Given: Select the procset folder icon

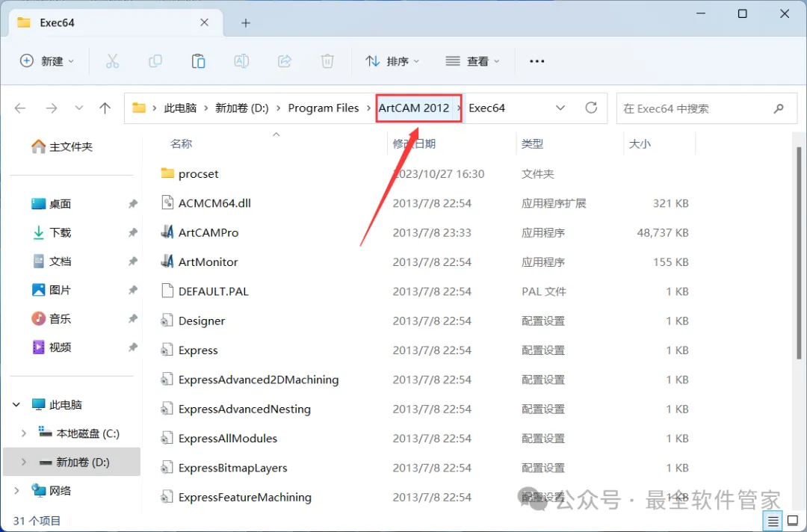Looking at the screenshot, I should (167, 173).
